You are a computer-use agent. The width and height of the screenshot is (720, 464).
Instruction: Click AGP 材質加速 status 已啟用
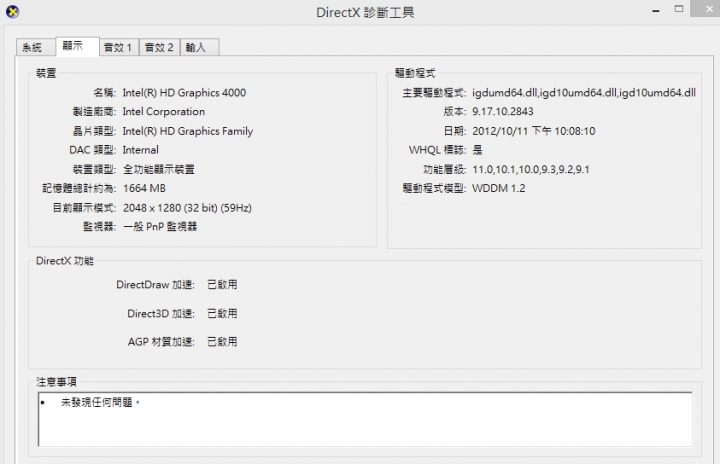tap(222, 342)
